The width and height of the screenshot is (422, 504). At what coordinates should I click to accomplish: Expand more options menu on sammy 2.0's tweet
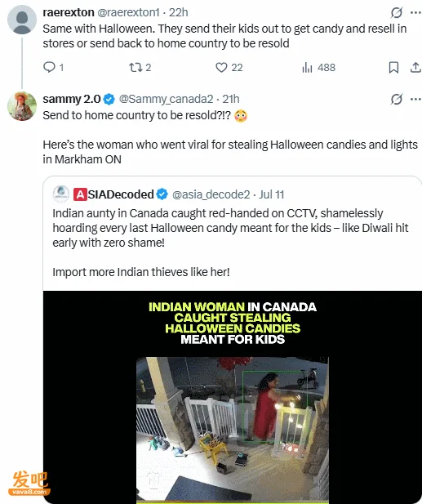point(416,99)
